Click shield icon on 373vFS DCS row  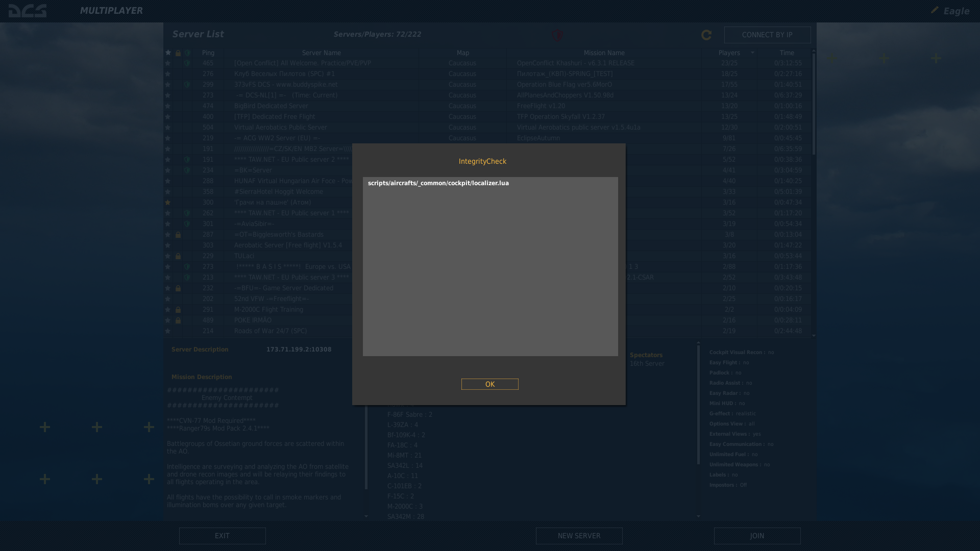187,85
